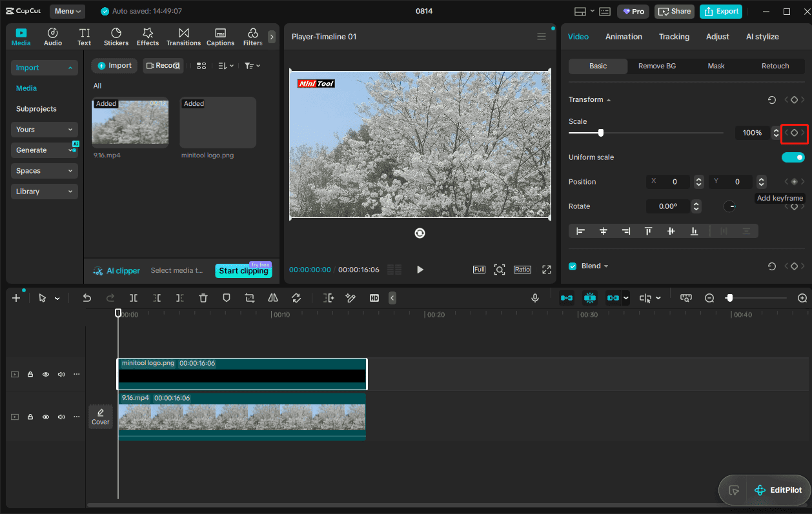Hide the 9.16.mp4 track

tap(46, 417)
